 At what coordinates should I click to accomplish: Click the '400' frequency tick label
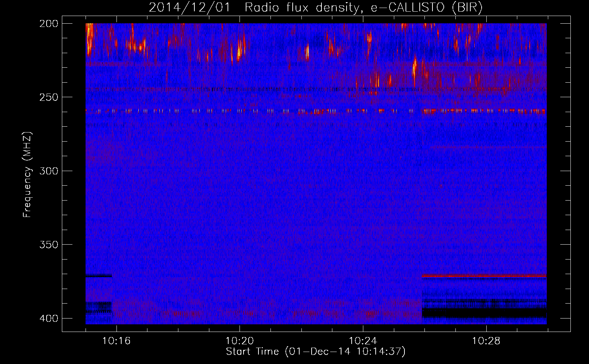[48, 318]
